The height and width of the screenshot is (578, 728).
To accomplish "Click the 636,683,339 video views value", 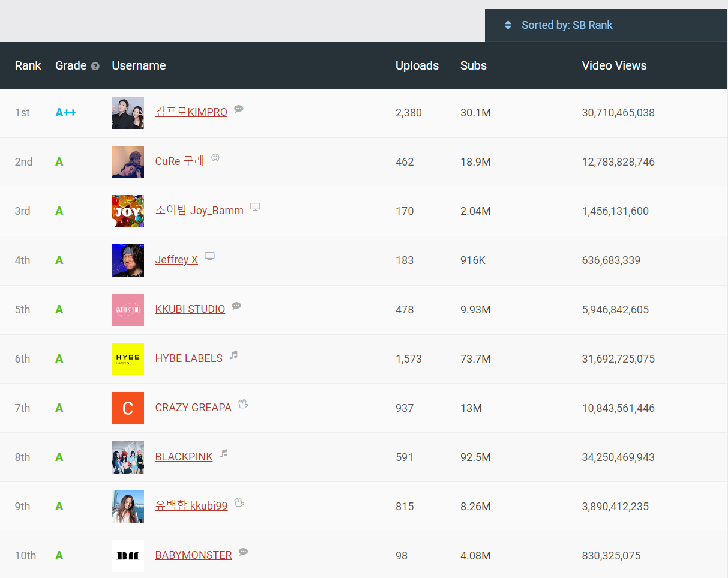I will coord(611,260).
